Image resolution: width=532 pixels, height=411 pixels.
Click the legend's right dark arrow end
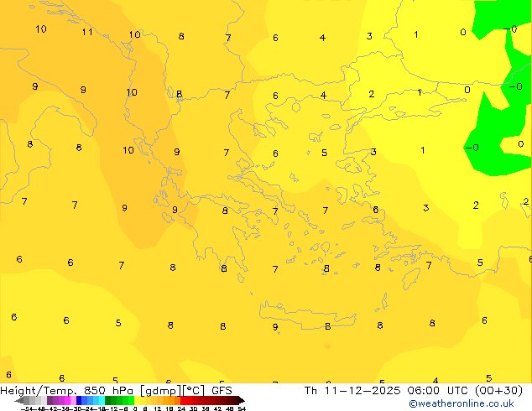[242, 400]
